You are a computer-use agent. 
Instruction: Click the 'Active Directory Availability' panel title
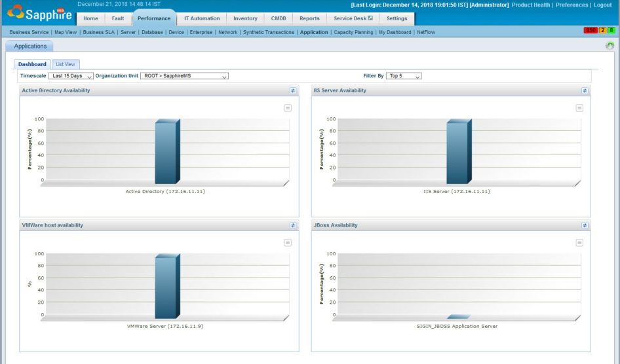click(x=56, y=90)
